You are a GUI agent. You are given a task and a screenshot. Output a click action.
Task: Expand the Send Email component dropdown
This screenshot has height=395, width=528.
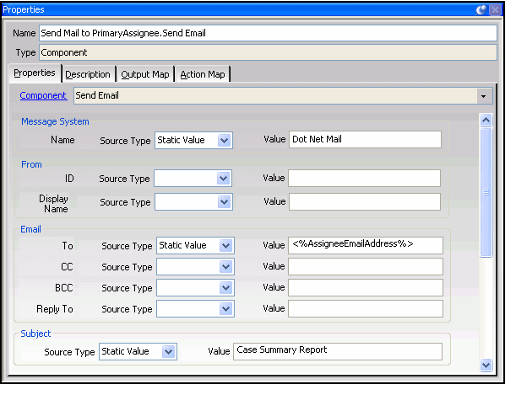click(x=484, y=96)
